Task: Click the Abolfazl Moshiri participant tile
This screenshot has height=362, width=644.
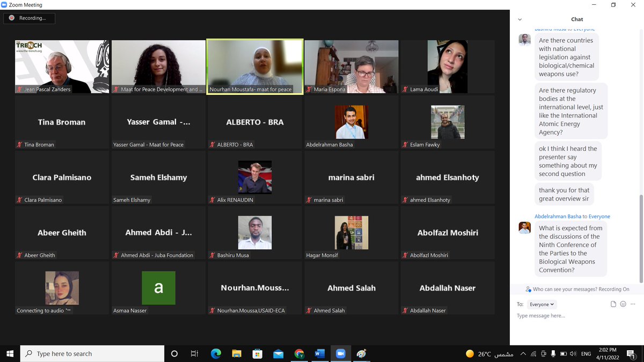Action: pos(448,232)
